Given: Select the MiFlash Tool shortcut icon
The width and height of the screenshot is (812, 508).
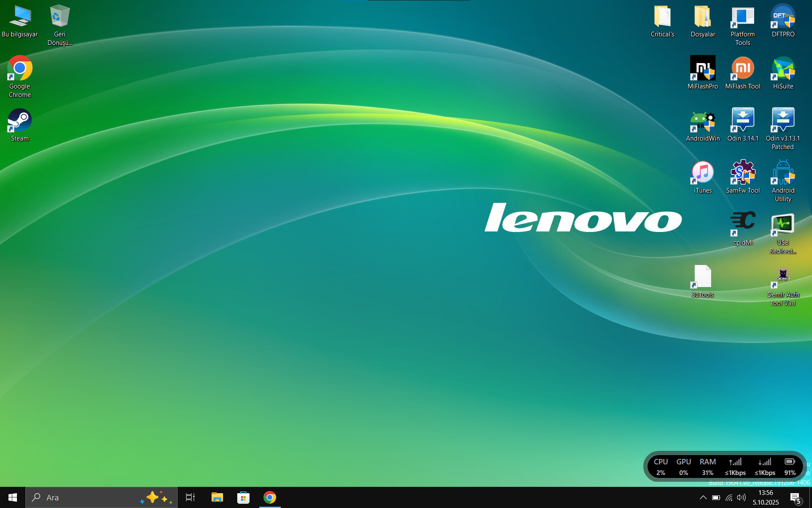Looking at the screenshot, I should pyautogui.click(x=743, y=73).
